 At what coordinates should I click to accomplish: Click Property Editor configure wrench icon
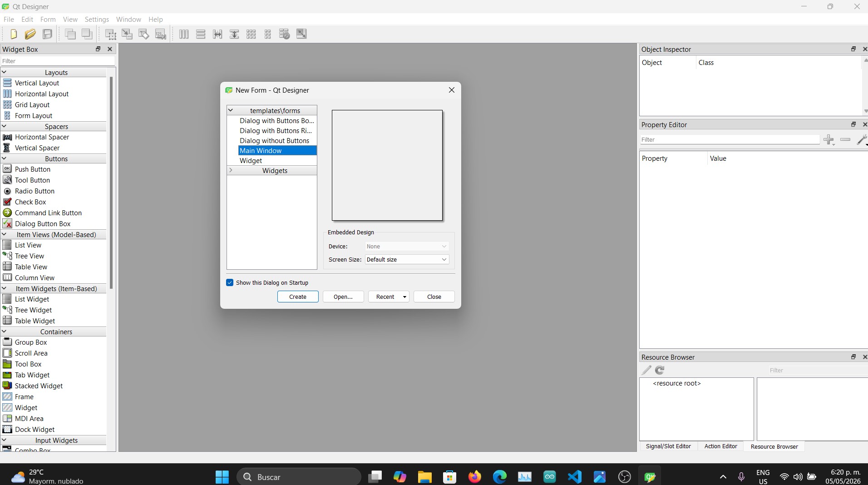862,140
